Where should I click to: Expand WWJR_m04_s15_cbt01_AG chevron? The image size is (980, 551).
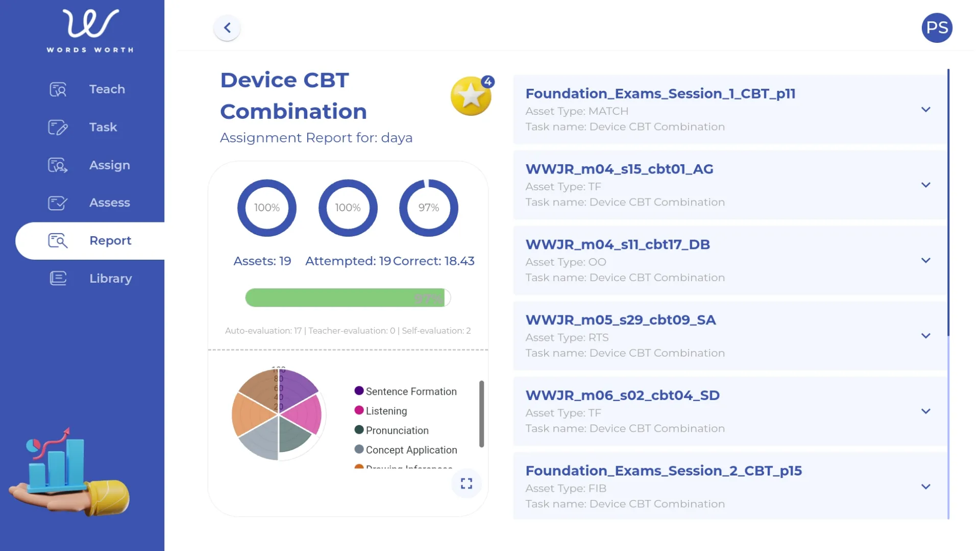coord(926,185)
